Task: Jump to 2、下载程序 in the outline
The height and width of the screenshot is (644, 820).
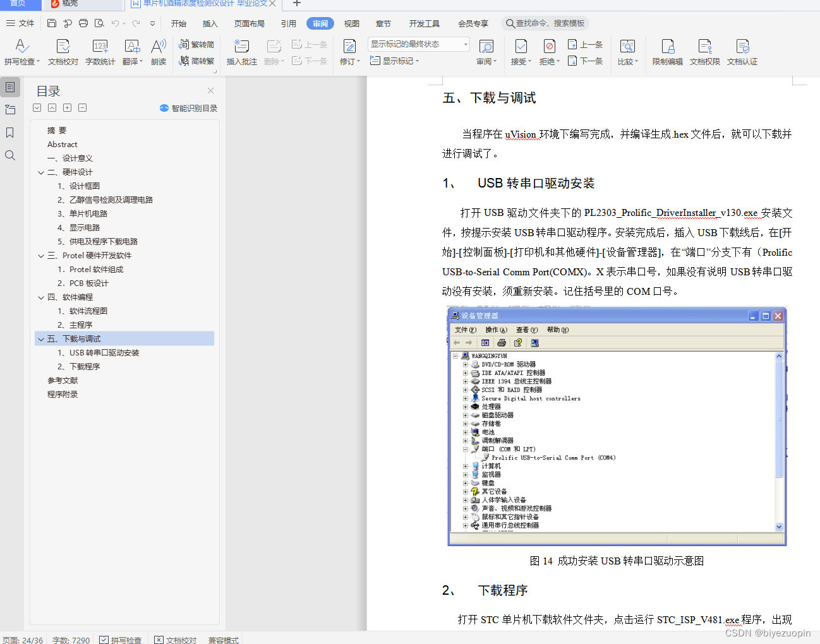Action: click(79, 367)
